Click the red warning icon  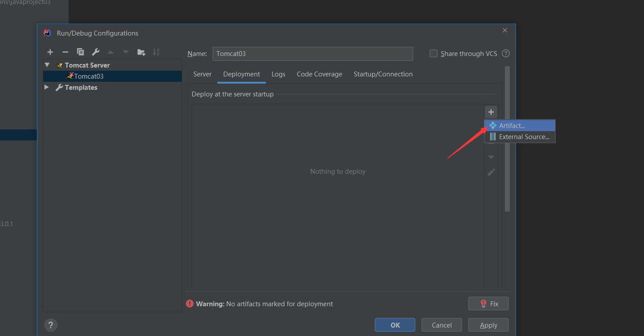click(x=190, y=304)
